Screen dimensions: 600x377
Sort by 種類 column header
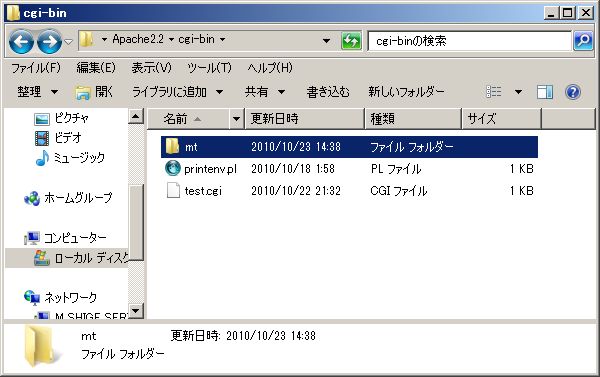(413, 119)
